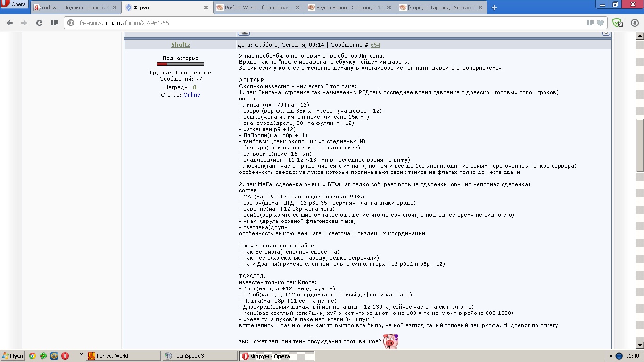Switch to Perfect World taskbar window
The width and height of the screenshot is (644, 362).
pos(124,356)
